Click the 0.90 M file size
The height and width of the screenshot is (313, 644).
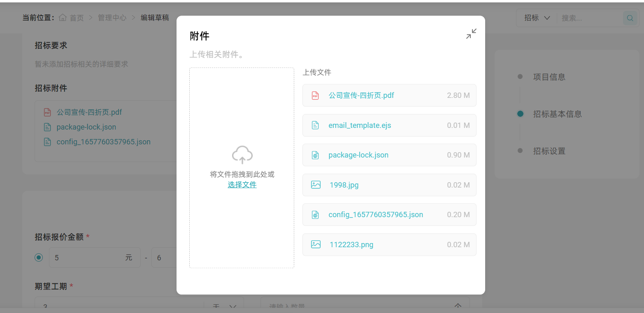click(x=458, y=155)
